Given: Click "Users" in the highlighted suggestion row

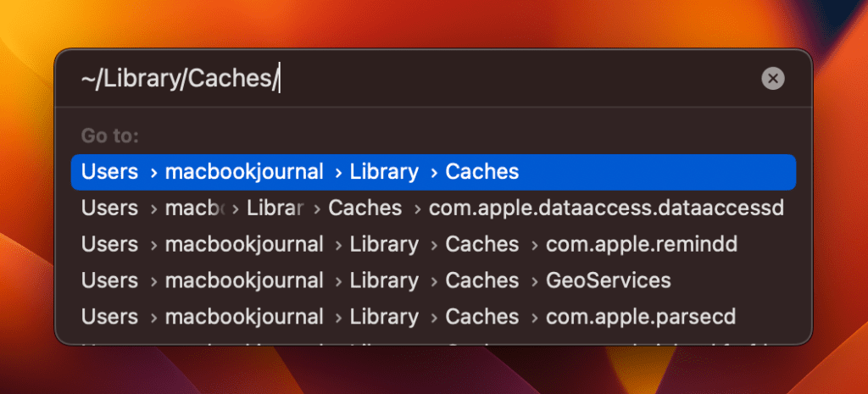Looking at the screenshot, I should 109,172.
